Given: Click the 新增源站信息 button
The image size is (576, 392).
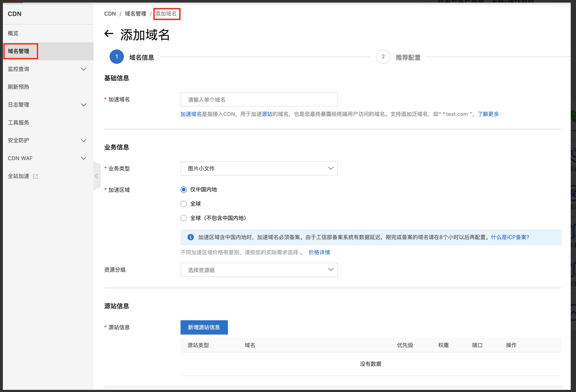Looking at the screenshot, I should pos(204,327).
